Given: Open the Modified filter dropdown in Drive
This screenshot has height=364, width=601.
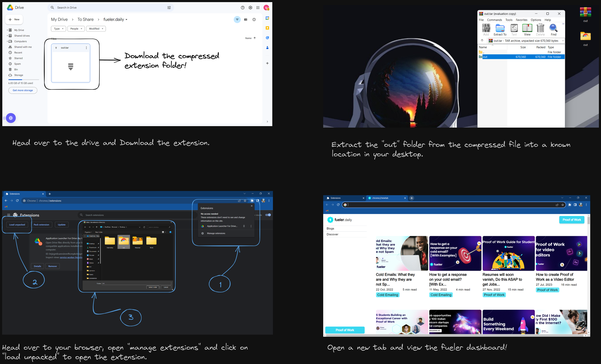Looking at the screenshot, I should tap(96, 29).
